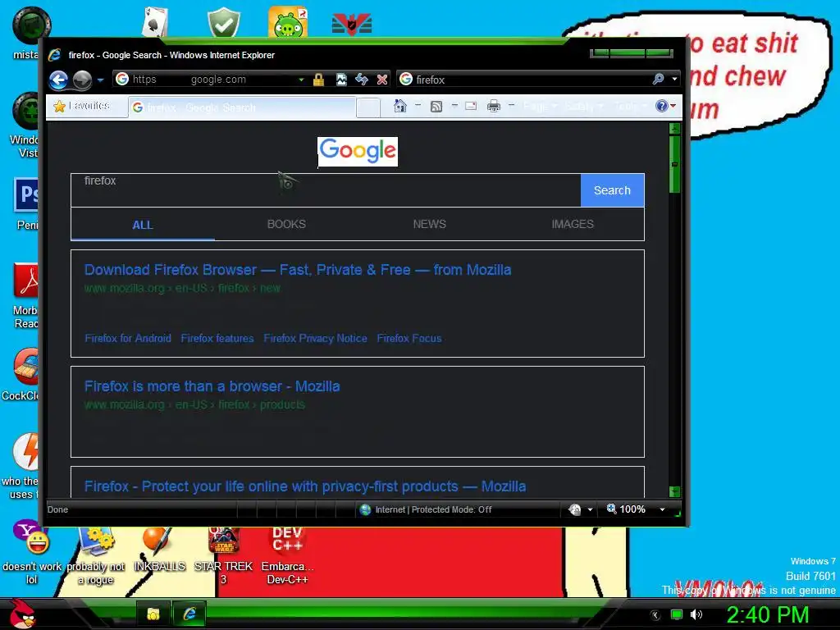Open the recent pages dropdown beside Forward

tap(100, 80)
